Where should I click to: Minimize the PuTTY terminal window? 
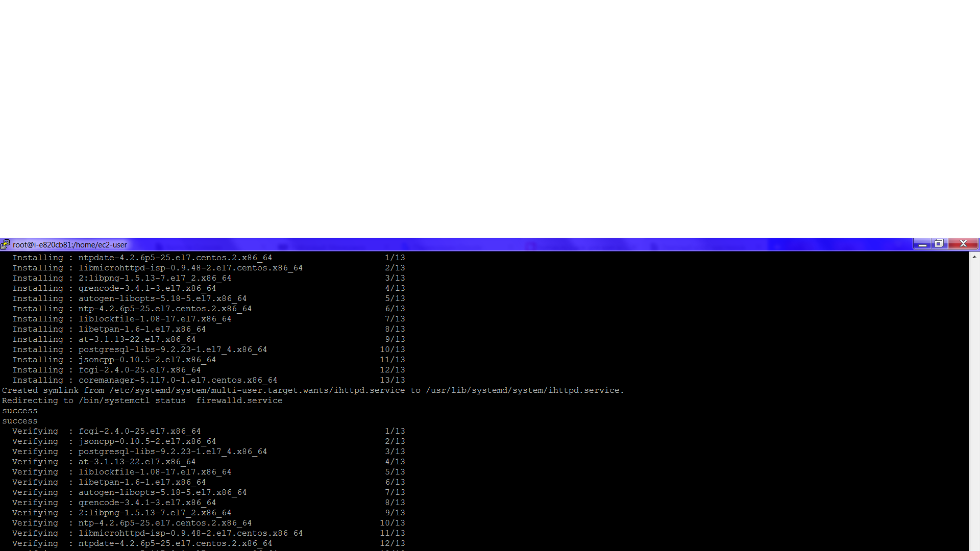click(922, 244)
